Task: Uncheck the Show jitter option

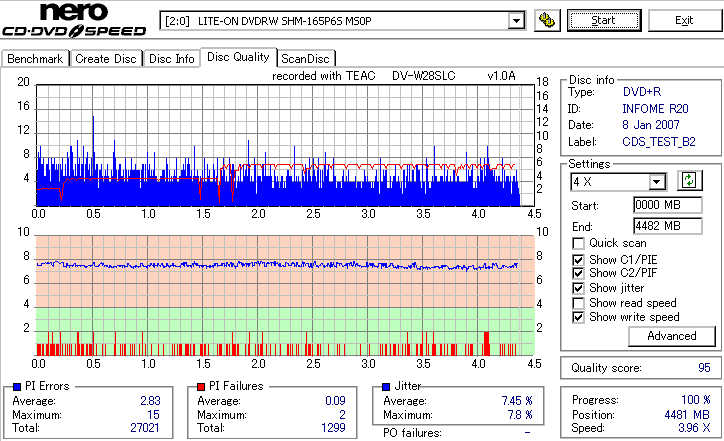Action: pyautogui.click(x=578, y=289)
